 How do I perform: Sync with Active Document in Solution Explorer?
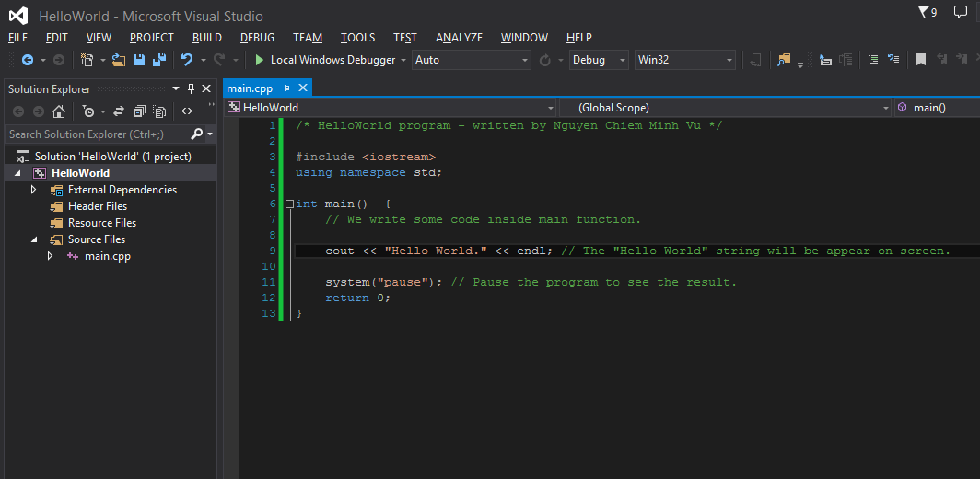(119, 111)
